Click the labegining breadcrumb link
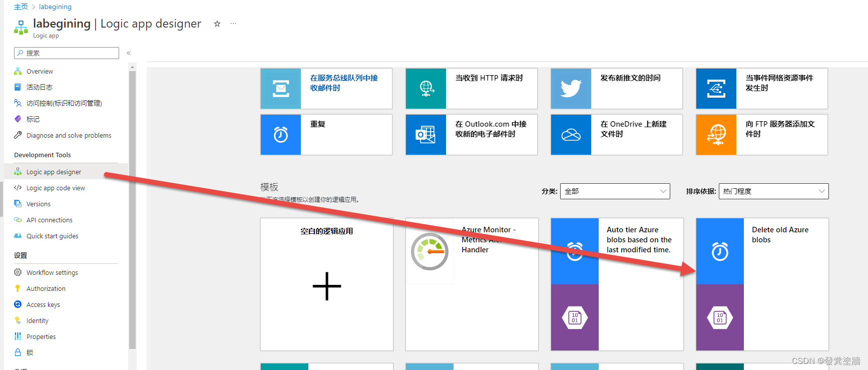 55,7
